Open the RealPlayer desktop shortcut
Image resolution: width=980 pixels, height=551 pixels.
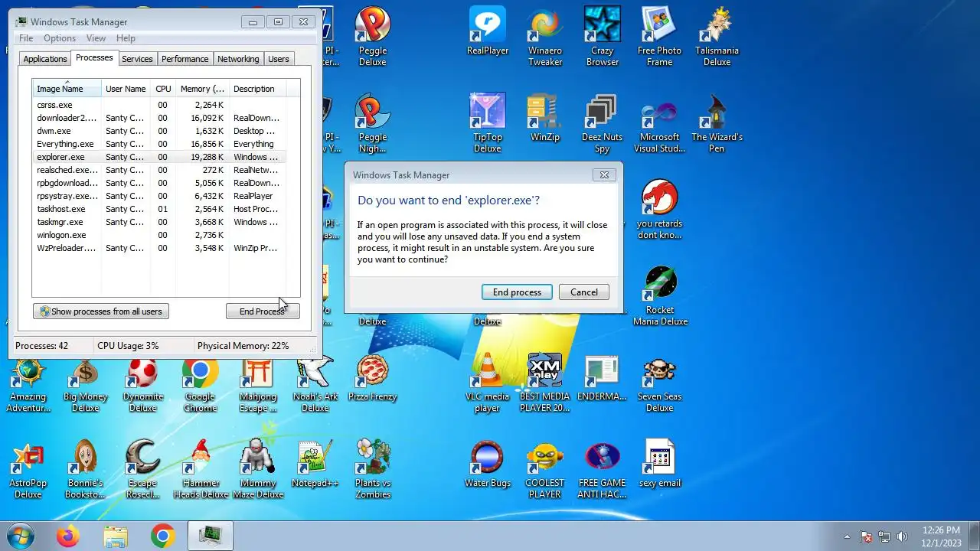[488, 31]
